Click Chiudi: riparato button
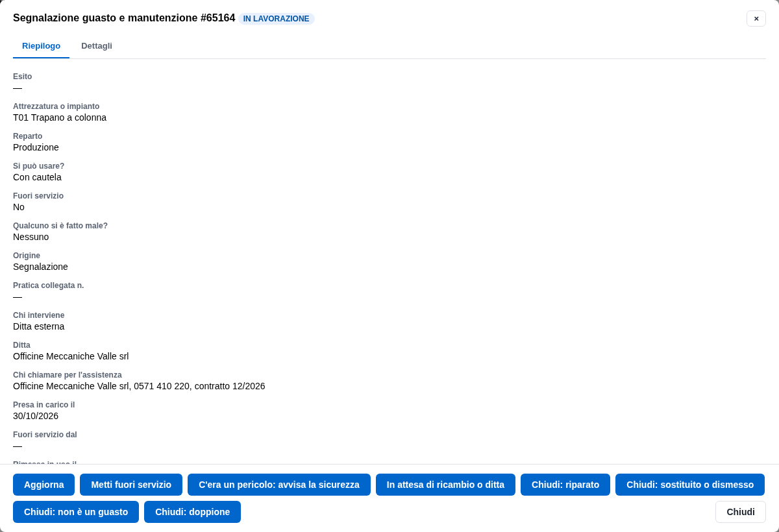Image resolution: width=779 pixels, height=532 pixels. [x=565, y=485]
